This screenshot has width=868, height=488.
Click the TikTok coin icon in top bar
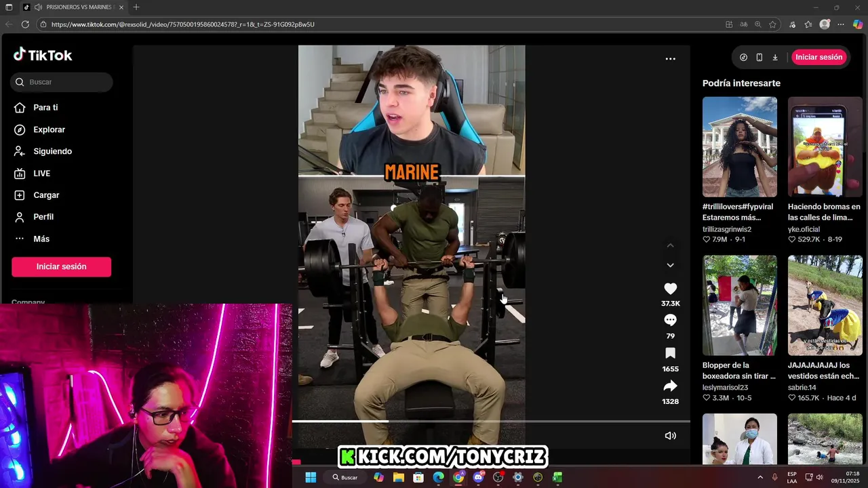tap(743, 58)
